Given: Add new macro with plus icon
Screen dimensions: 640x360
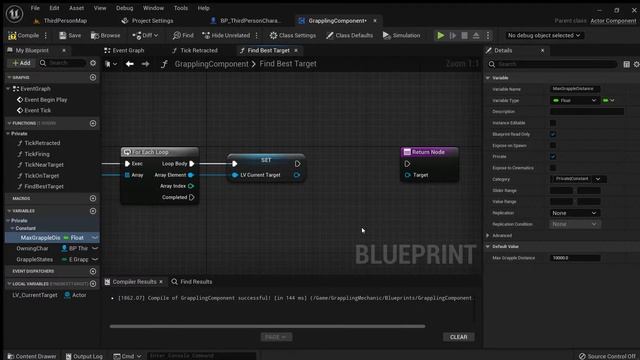Looking at the screenshot, I should 93,198.
